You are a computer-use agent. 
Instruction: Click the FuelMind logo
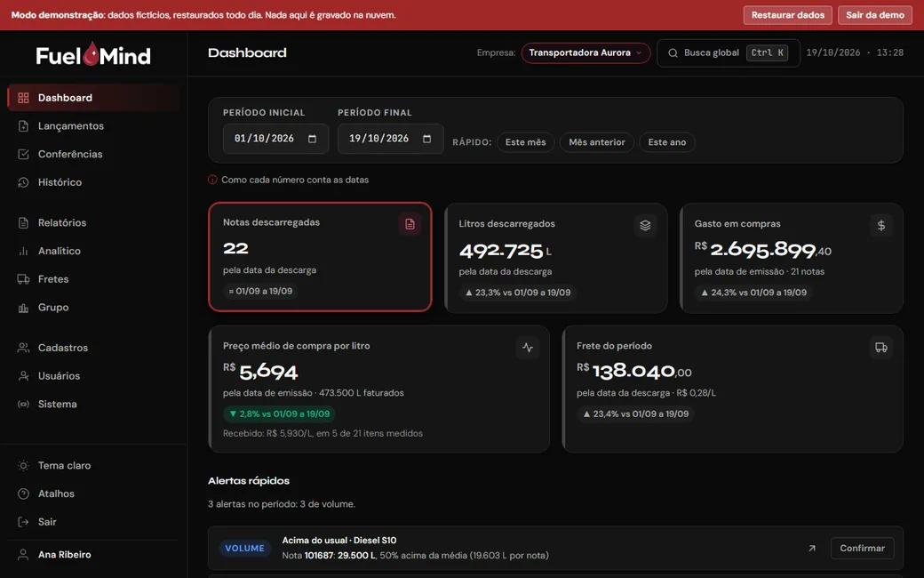(93, 54)
